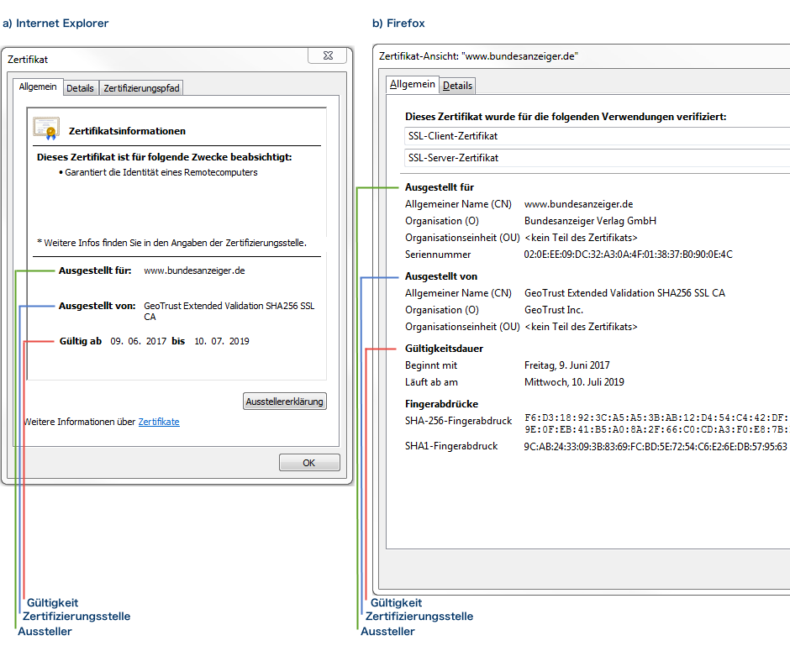Click GeoTrust Extended Validation text in IE dialog
The image size is (790, 672).
coord(229,311)
